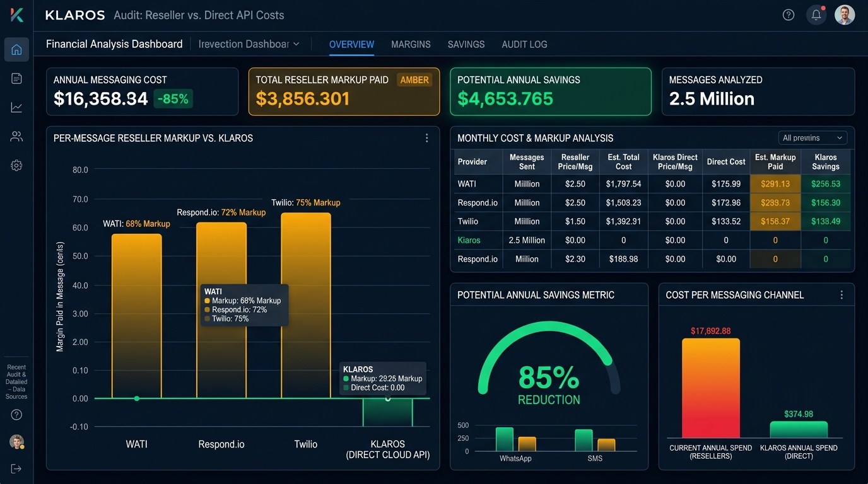This screenshot has height=484, width=868.
Task: Click the help icon in the top bar
Action: pos(789,15)
